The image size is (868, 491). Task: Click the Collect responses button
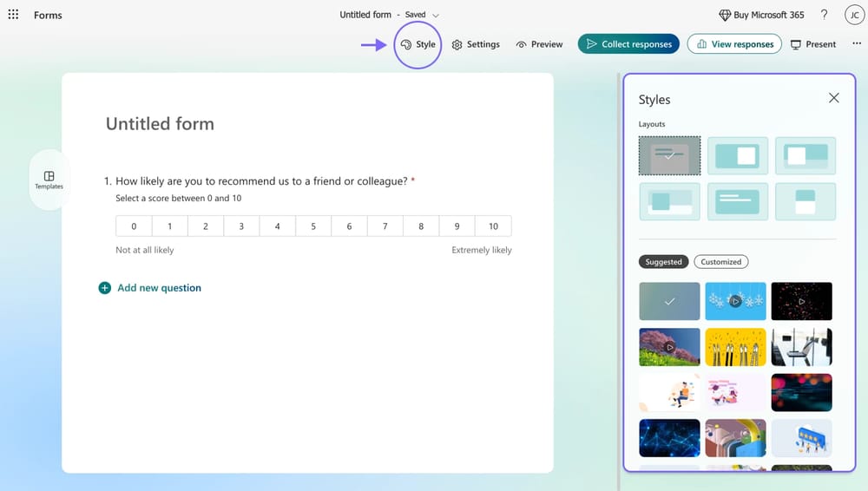click(628, 44)
